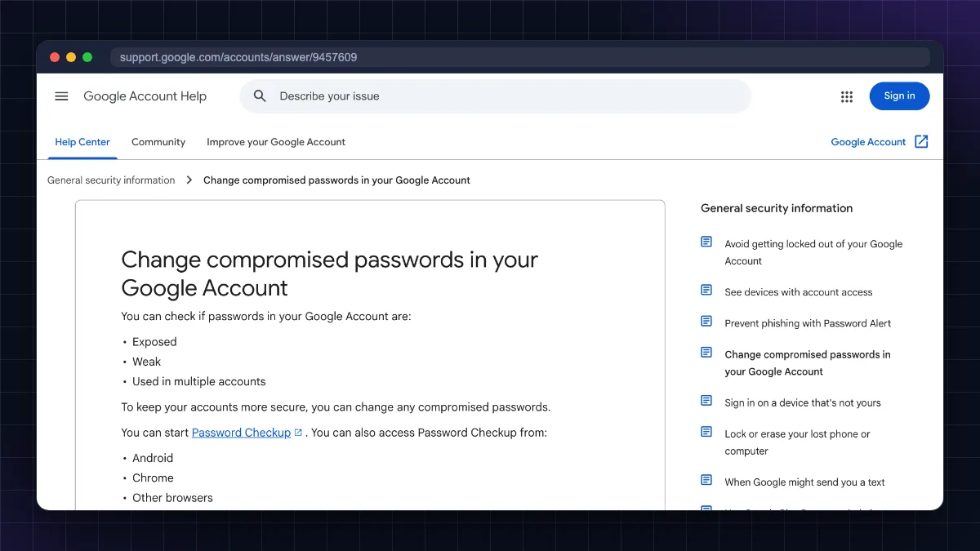Click article icon beside Sign in on a device
The image size is (980, 551).
coord(706,400)
